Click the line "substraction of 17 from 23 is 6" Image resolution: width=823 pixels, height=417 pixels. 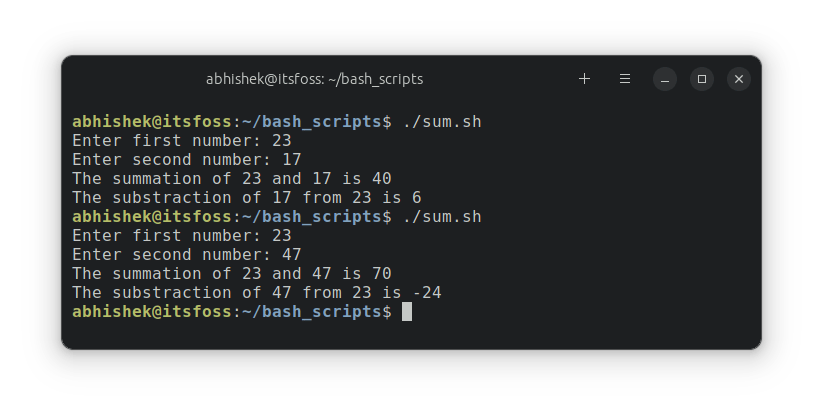tap(246, 198)
